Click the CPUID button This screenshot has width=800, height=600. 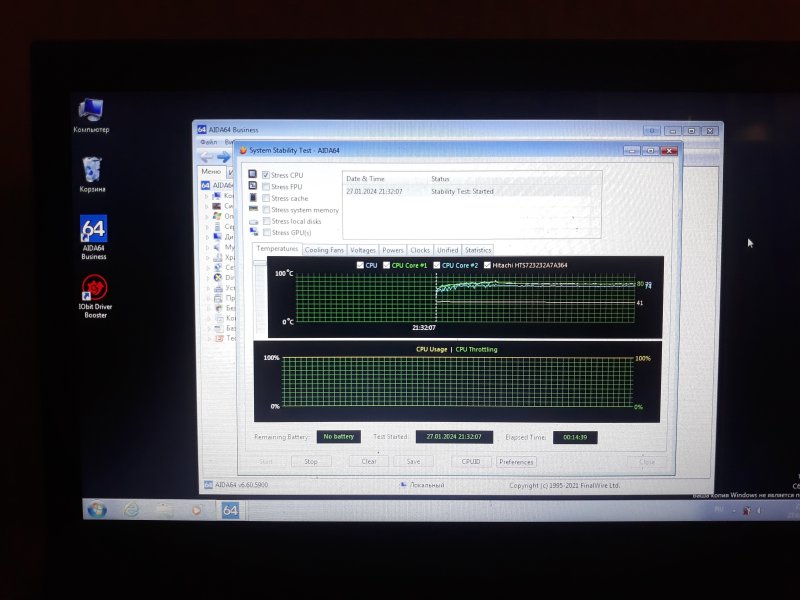click(x=471, y=462)
